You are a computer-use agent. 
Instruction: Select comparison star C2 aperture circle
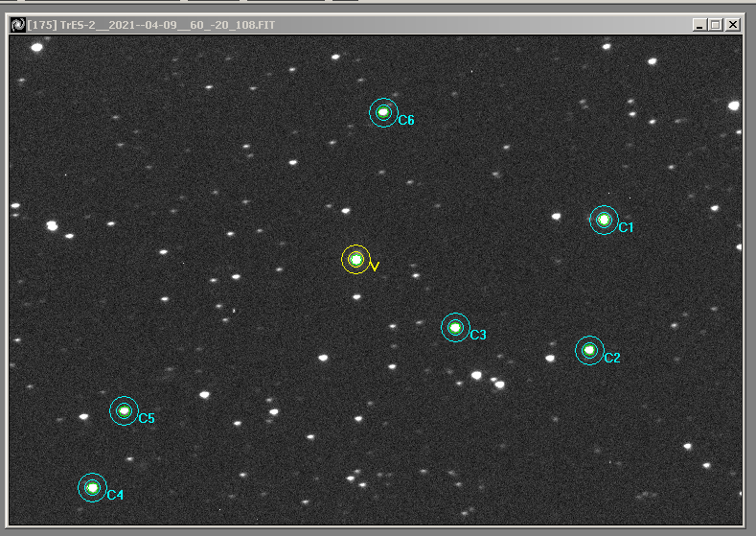(x=589, y=350)
